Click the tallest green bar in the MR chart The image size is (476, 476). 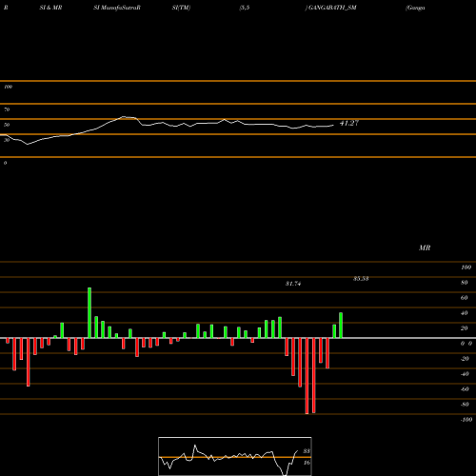(89, 313)
